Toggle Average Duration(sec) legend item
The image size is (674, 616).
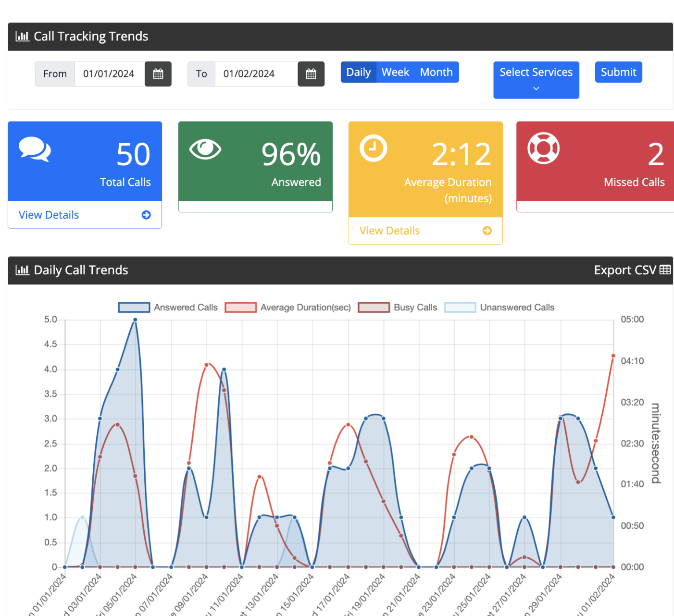(240, 308)
